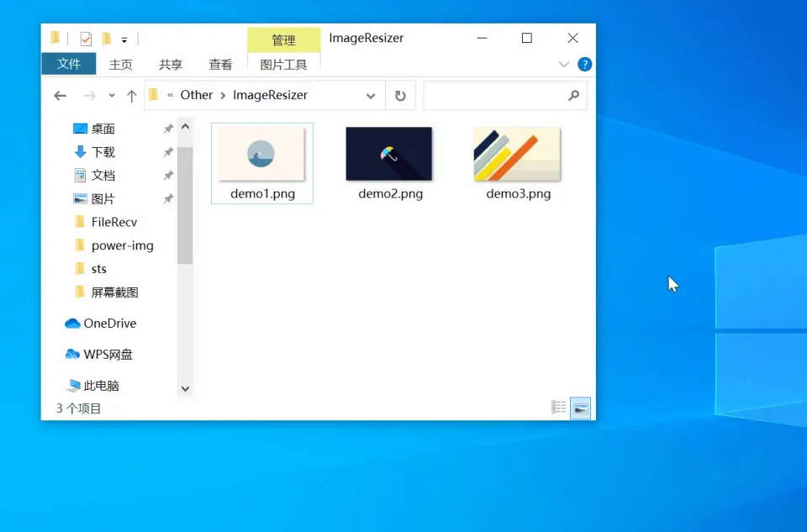Open the Customize Quick Access Toolbar dropdown arrow
This screenshot has width=807, height=532.
(124, 40)
